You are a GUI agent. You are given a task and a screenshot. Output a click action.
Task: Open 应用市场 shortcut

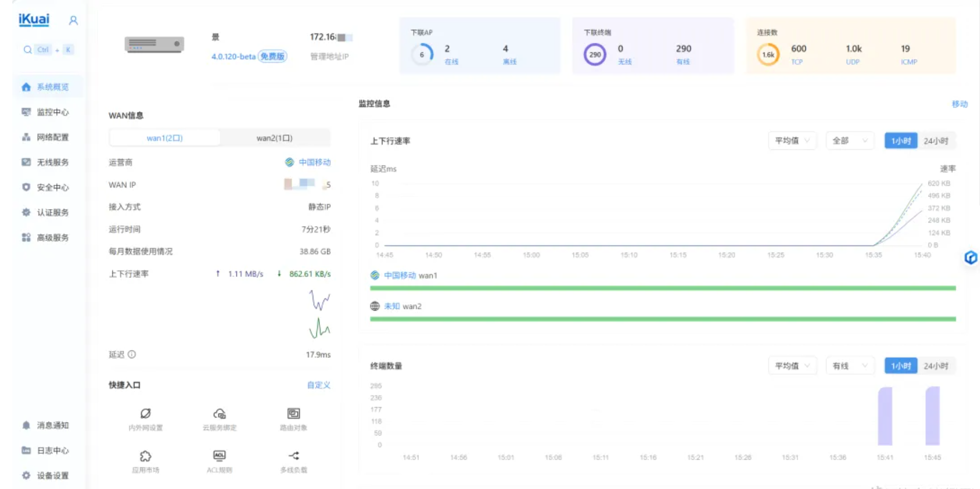point(145,462)
